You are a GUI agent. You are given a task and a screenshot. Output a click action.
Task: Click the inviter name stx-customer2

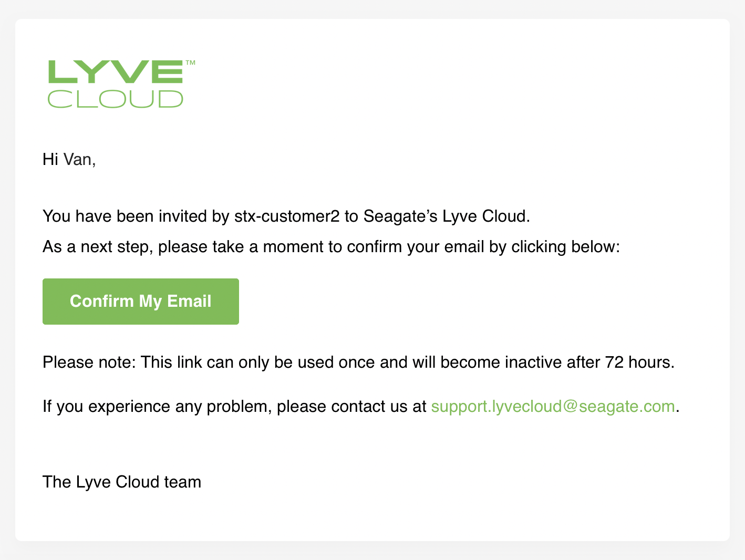[287, 216]
